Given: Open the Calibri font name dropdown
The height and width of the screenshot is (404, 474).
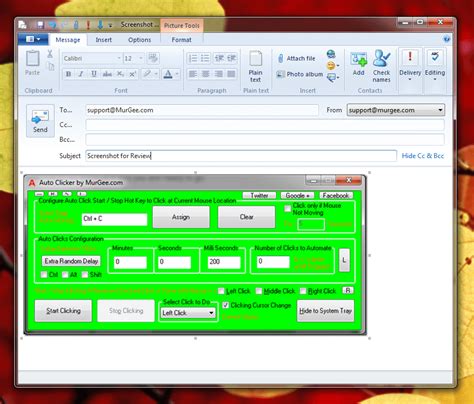Looking at the screenshot, I should pos(119,59).
